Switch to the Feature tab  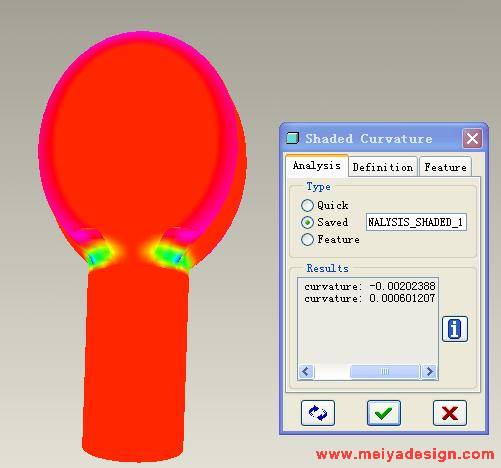pos(445,167)
